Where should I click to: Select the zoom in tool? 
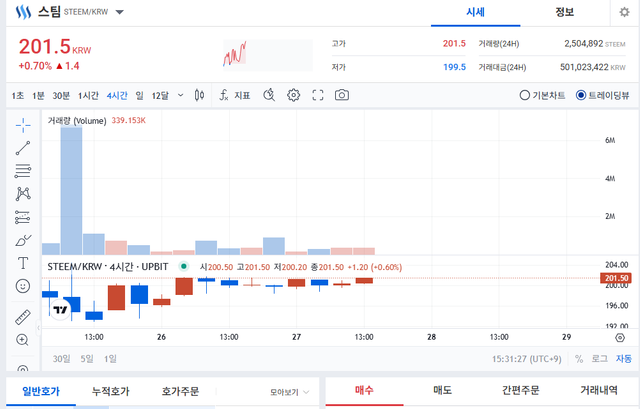[22, 340]
